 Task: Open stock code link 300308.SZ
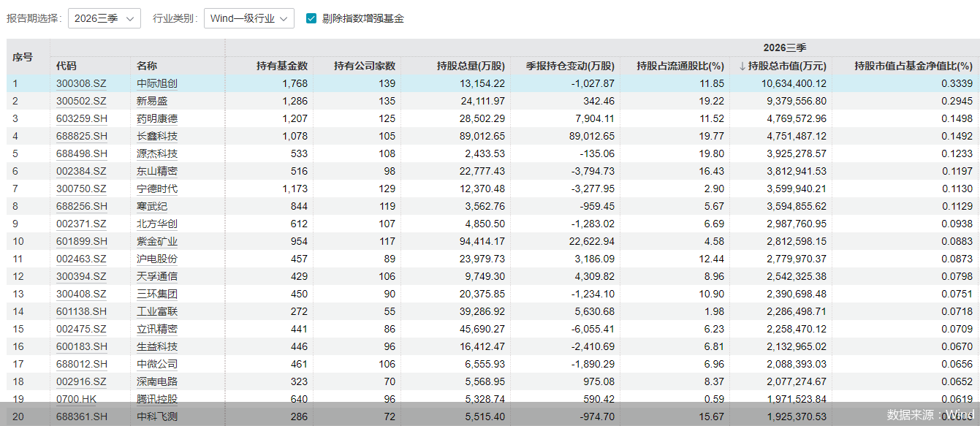81,83
